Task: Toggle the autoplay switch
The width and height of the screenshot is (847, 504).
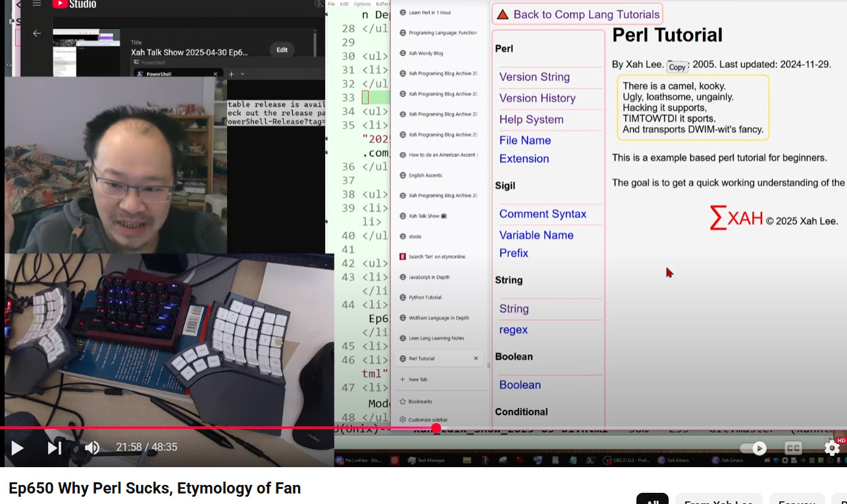Action: point(754,449)
